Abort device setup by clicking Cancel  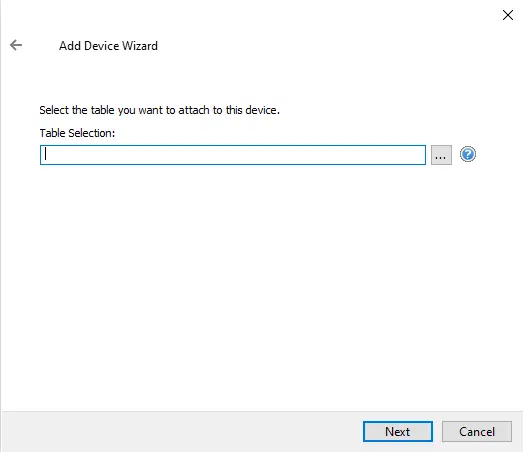coord(477,432)
